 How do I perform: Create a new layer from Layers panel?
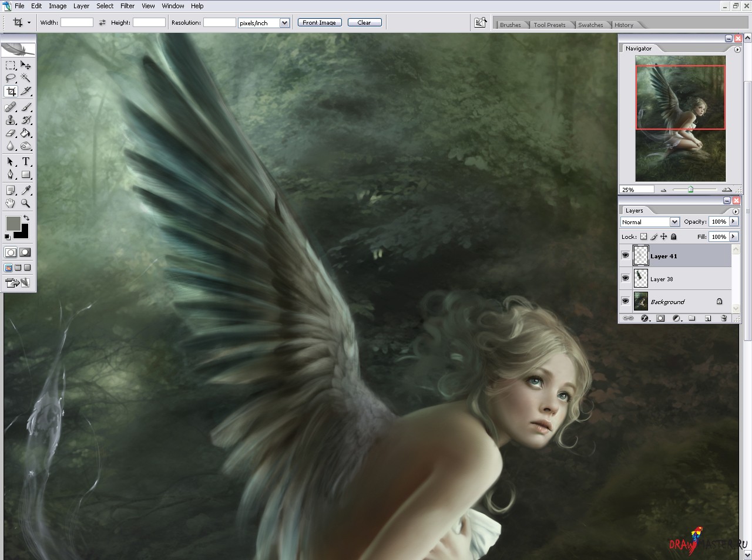tap(708, 318)
